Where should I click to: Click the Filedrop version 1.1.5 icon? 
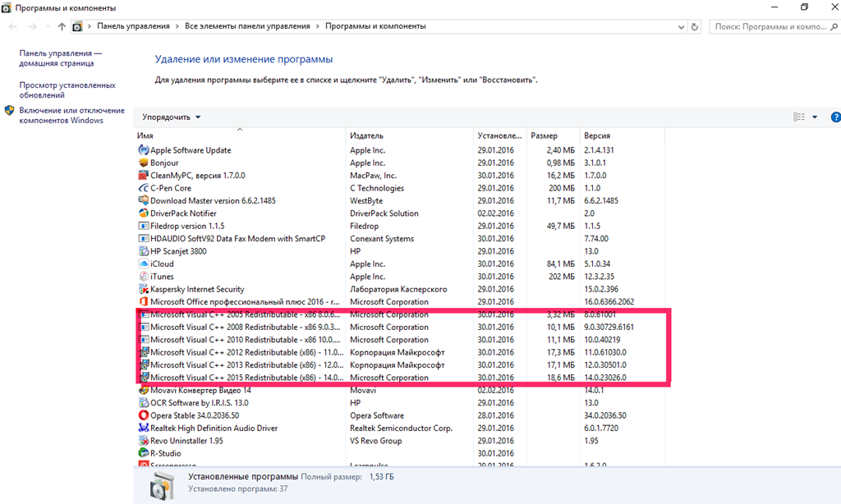pyautogui.click(x=143, y=226)
